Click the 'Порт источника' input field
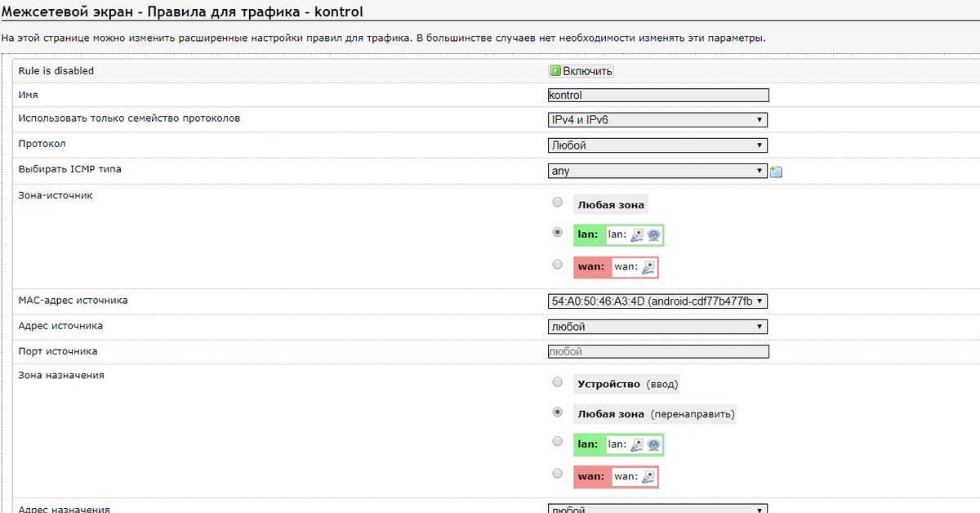 pyautogui.click(x=658, y=352)
